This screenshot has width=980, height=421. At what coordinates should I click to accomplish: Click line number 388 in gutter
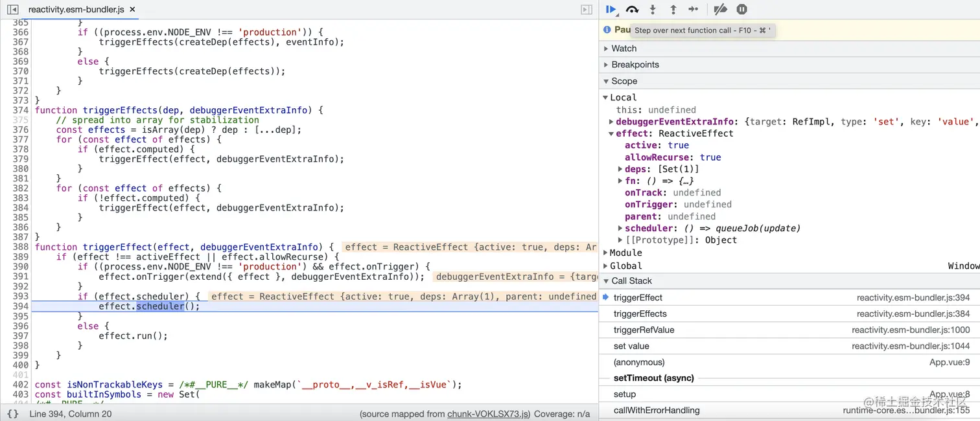[21, 247]
